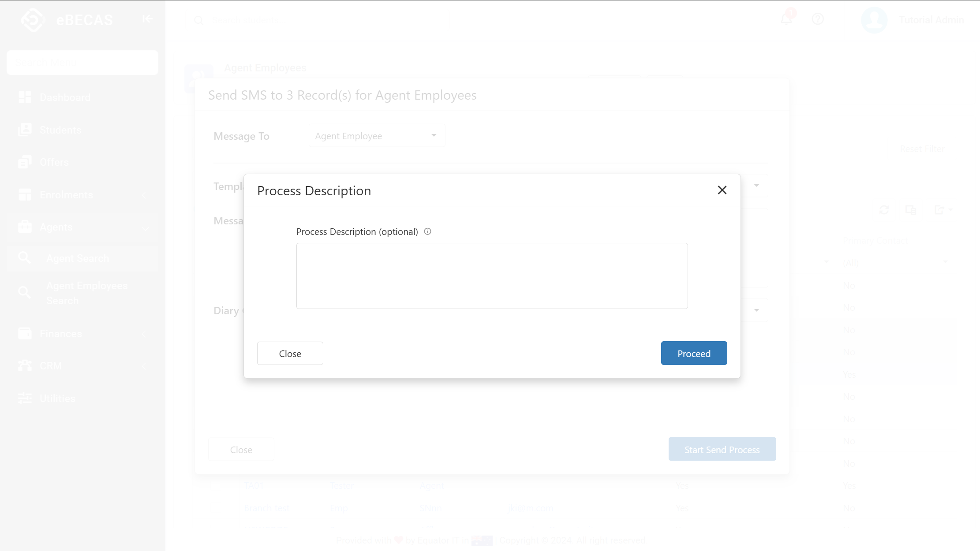Screen dimensions: 980x551
Task: Open the Dashboard menu item
Action: [65, 97]
